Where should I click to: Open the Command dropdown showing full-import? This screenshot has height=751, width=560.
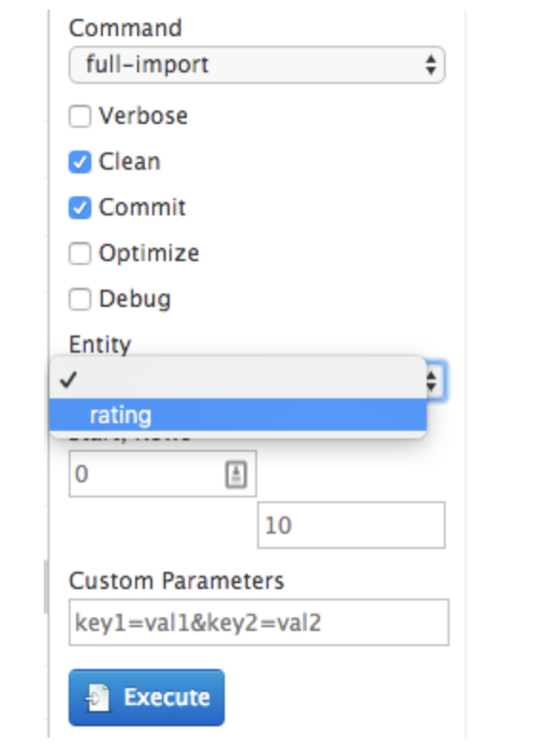[x=257, y=65]
